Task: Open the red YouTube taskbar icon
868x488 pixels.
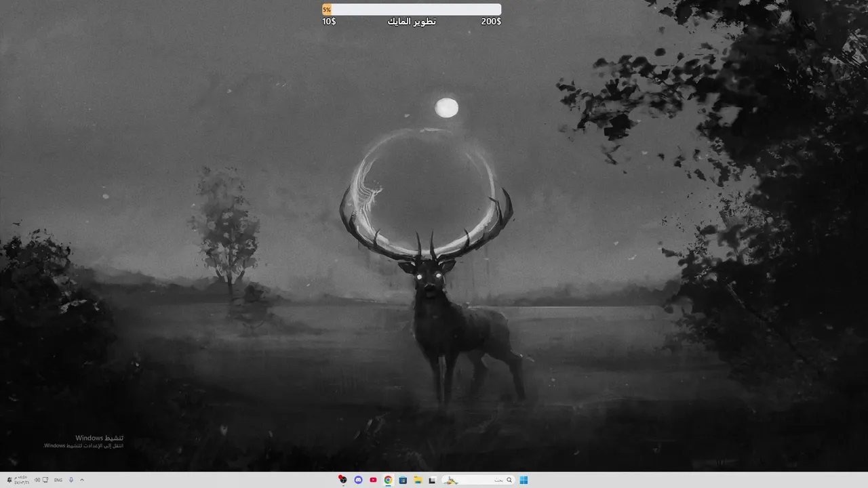Action: pyautogui.click(x=373, y=480)
